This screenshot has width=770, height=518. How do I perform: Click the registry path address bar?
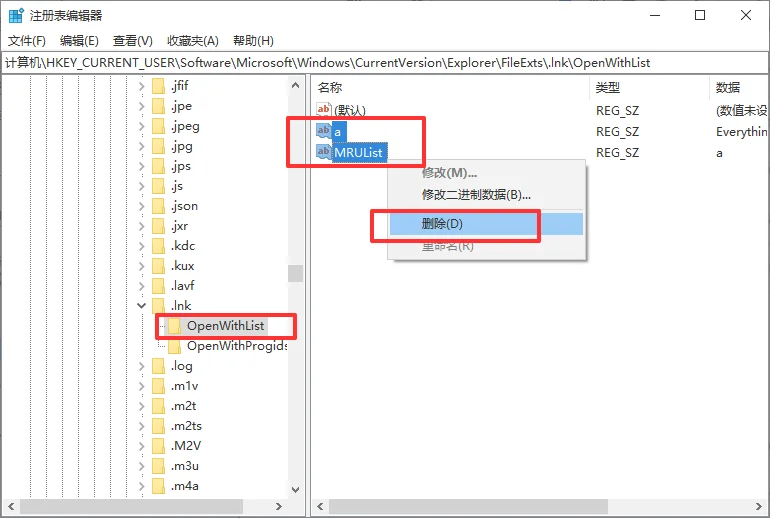pyautogui.click(x=385, y=63)
